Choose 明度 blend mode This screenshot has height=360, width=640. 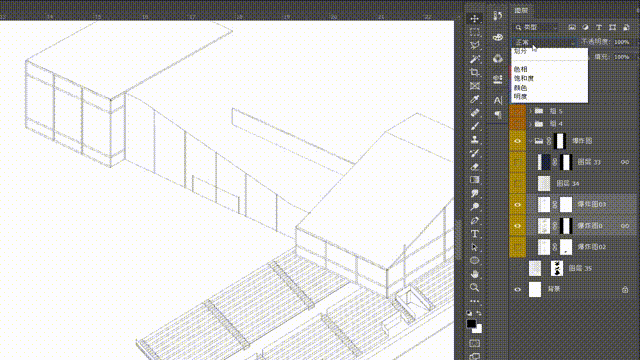(x=520, y=96)
